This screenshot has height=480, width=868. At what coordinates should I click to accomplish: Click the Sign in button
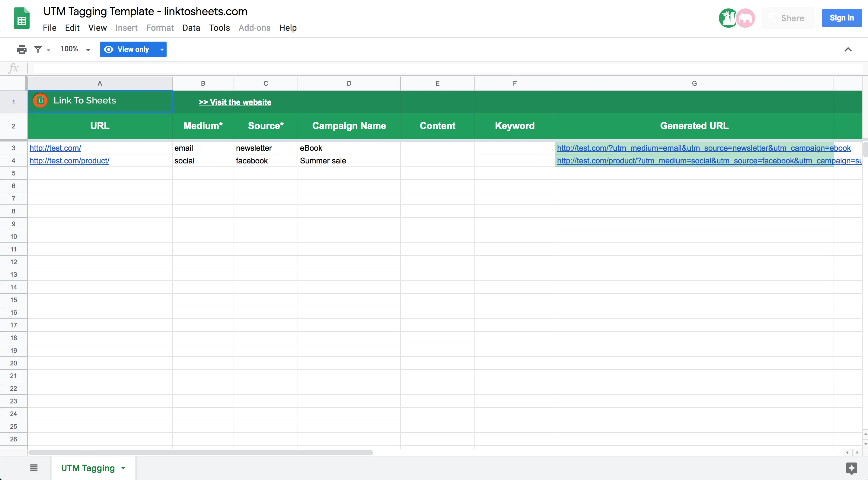842,18
